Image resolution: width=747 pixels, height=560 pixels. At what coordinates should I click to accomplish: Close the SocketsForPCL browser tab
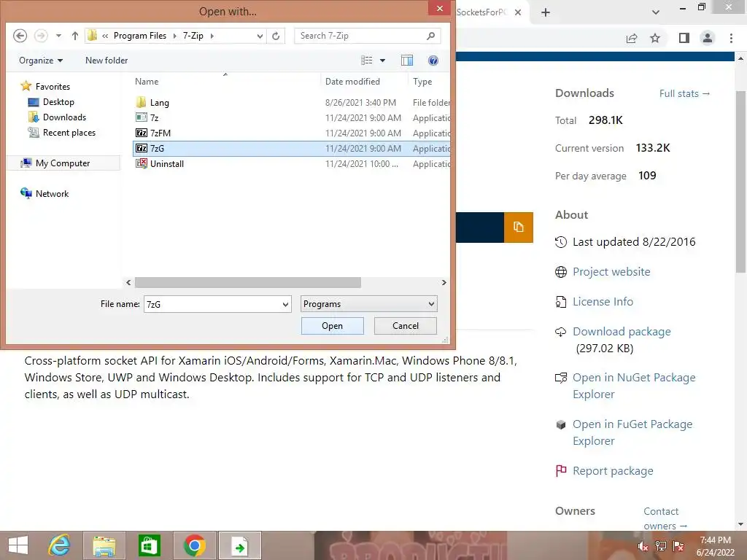pyautogui.click(x=518, y=12)
